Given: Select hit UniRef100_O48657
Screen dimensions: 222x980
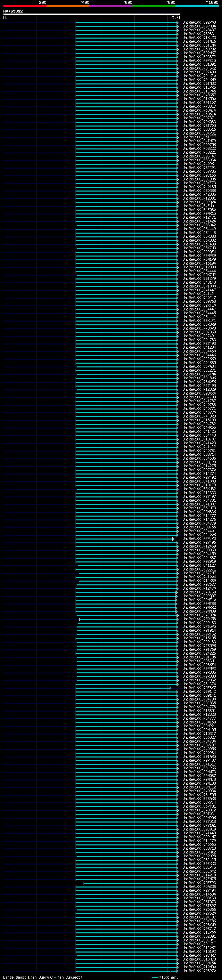Looking at the screenshot, I should coord(199,95).
